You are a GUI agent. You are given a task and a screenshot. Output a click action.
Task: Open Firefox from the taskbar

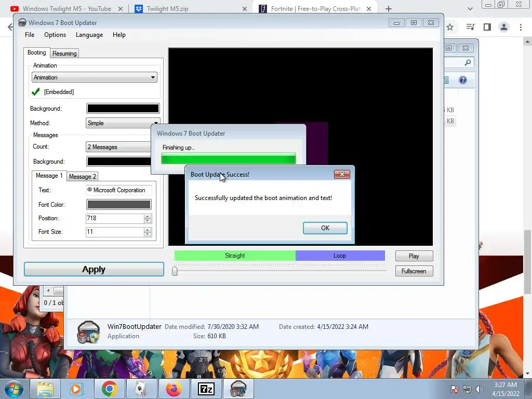coord(174,389)
